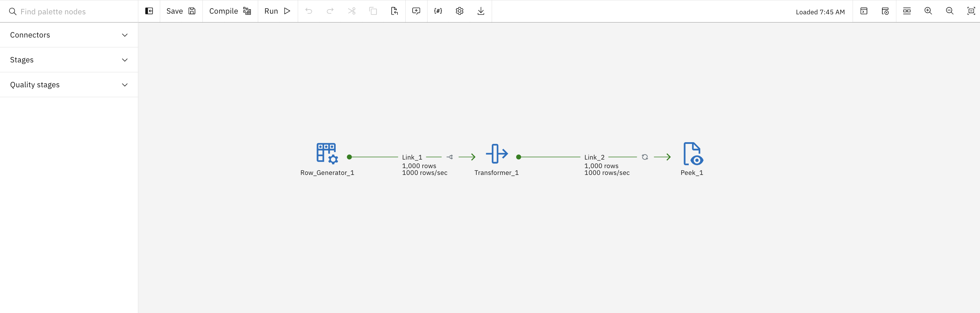Zoom in on the canvas
The height and width of the screenshot is (313, 980).
(x=928, y=11)
